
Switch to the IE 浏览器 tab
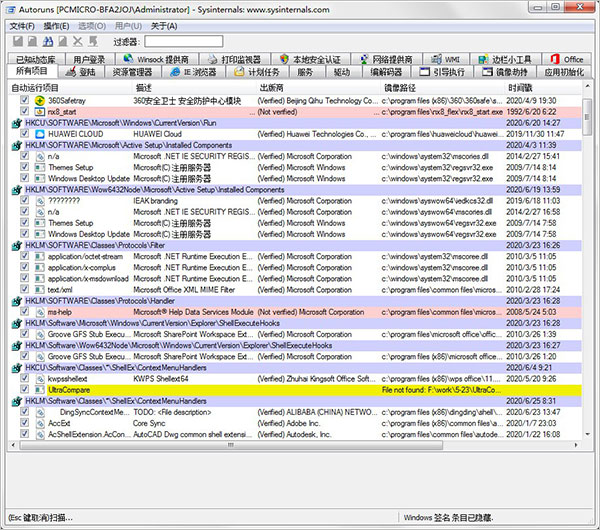click(193, 72)
